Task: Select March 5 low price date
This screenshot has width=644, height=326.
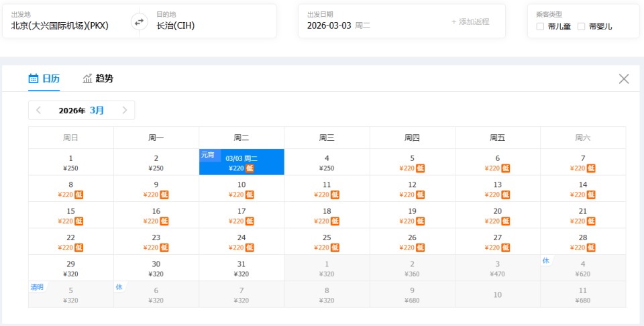Action: coord(413,162)
